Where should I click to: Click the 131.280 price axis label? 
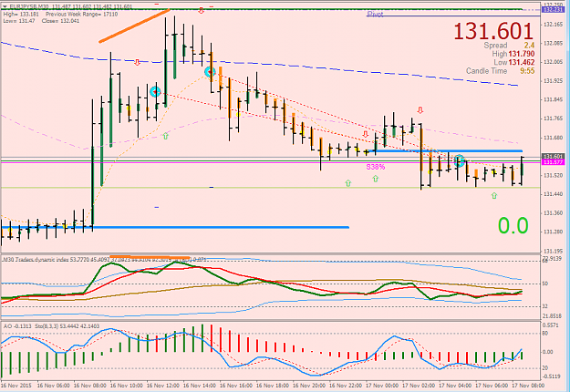pos(553,232)
